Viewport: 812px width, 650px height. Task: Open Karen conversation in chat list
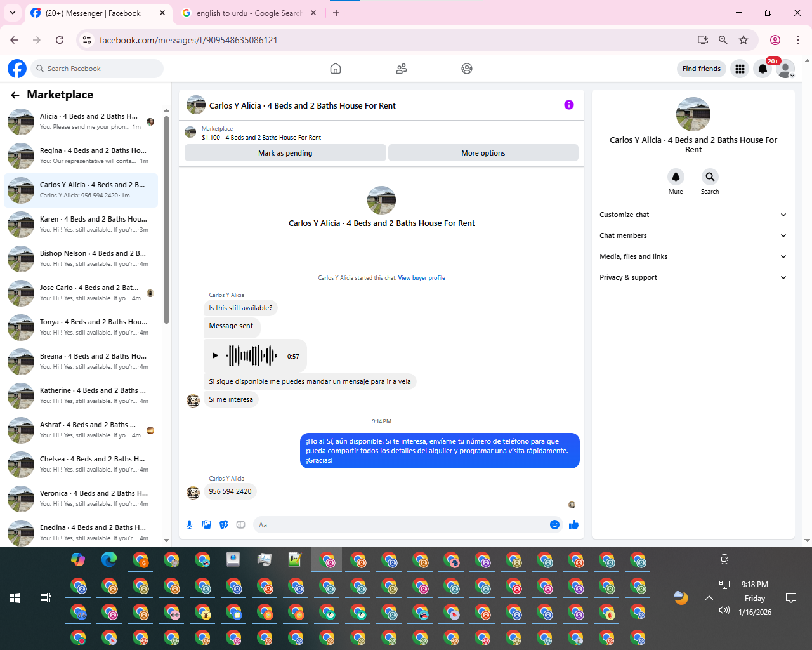click(81, 224)
